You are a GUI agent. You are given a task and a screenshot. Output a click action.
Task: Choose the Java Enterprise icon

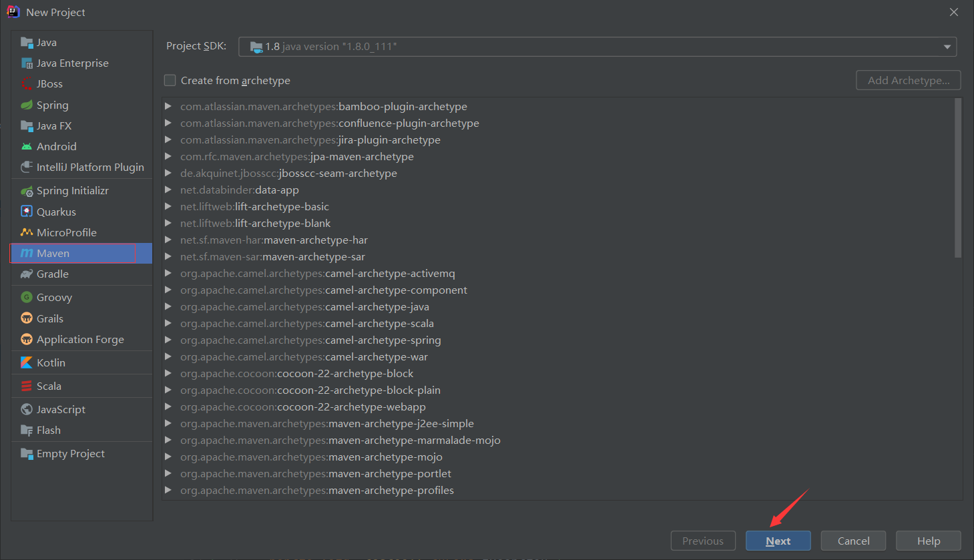point(27,63)
